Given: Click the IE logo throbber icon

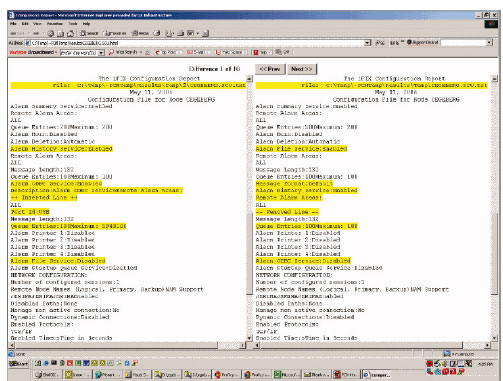Looking at the screenshot, I should [491, 24].
